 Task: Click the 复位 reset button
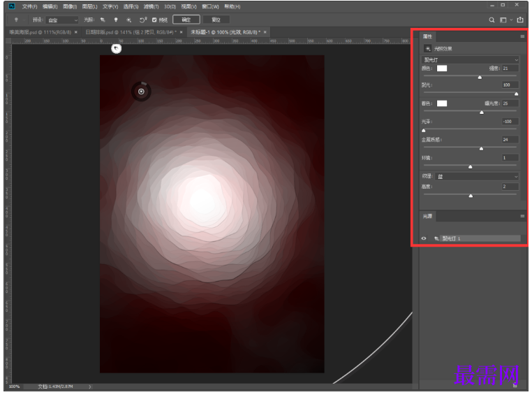216,20
